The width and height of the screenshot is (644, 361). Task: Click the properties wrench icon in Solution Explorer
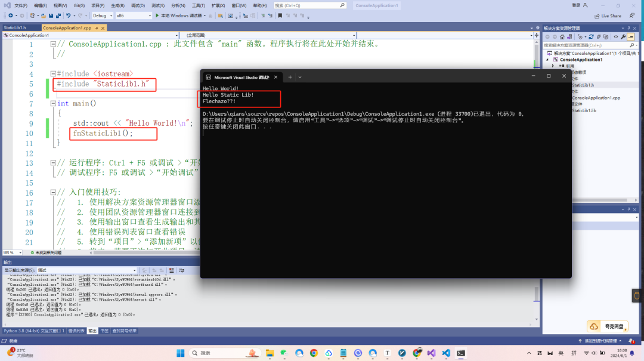coord(623,37)
